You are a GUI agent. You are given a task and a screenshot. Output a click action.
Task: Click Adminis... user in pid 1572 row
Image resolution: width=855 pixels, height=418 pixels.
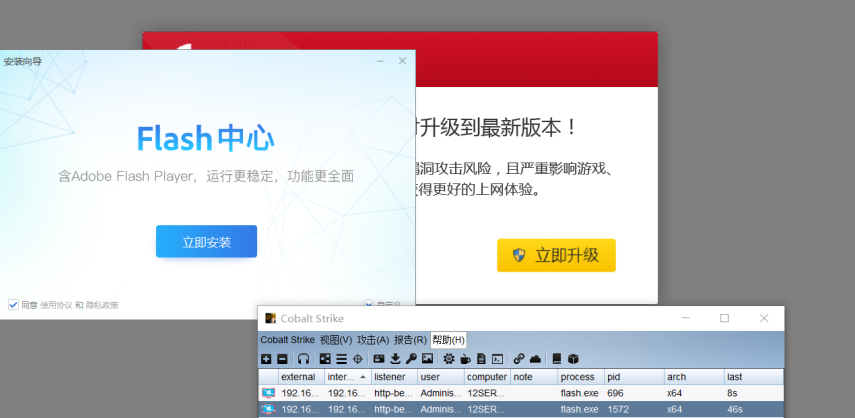click(x=441, y=409)
